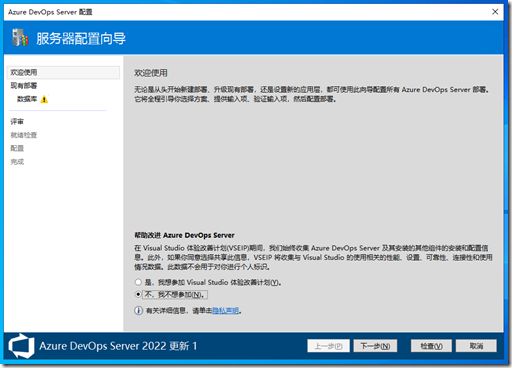Click the 欢迎使用 heading in main pane
This screenshot has width=512, height=368.
point(151,73)
